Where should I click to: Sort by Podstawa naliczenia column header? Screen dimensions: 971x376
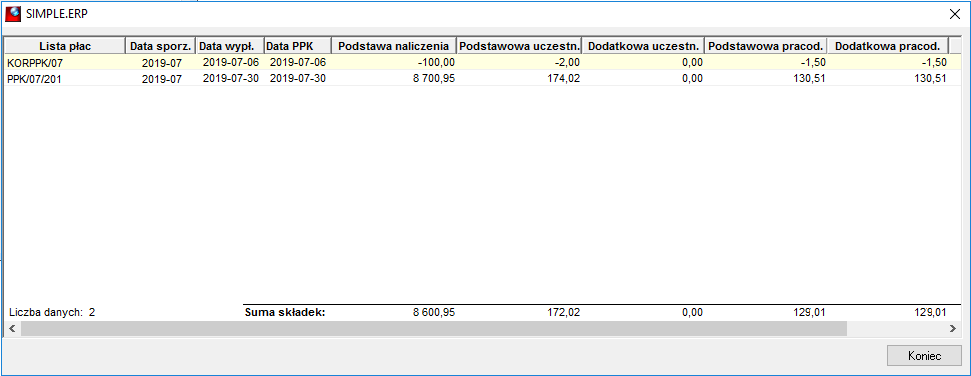394,46
